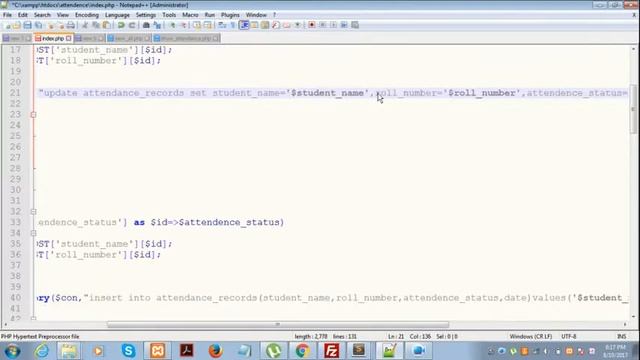Open the Language menu
This screenshot has height=360, width=640.
pos(117,15)
